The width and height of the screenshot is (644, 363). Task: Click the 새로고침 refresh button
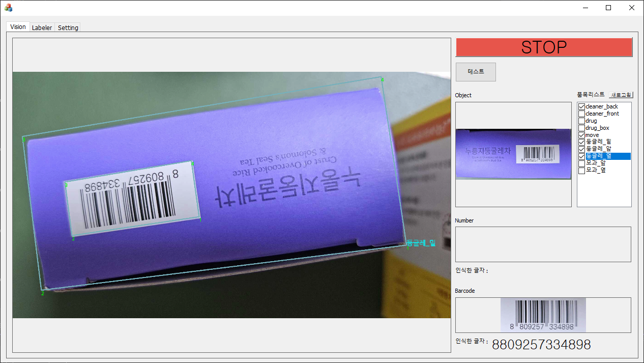point(621,95)
